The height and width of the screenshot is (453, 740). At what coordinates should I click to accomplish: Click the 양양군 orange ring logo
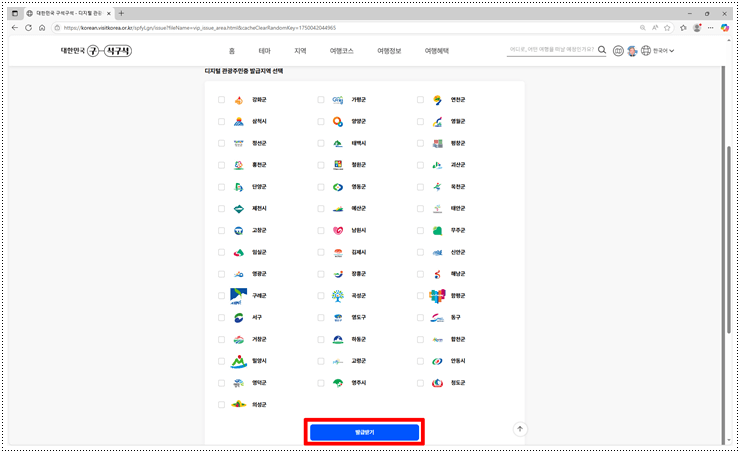point(338,122)
